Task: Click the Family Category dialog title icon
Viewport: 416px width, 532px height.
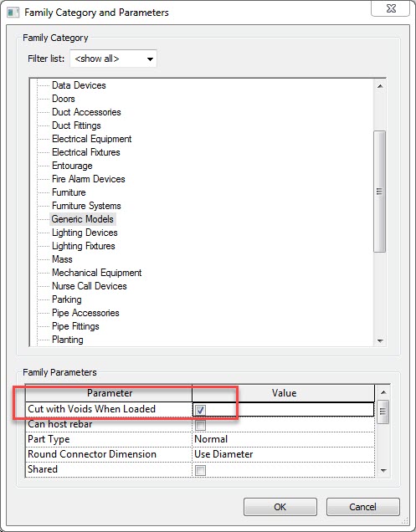Action: coord(13,13)
